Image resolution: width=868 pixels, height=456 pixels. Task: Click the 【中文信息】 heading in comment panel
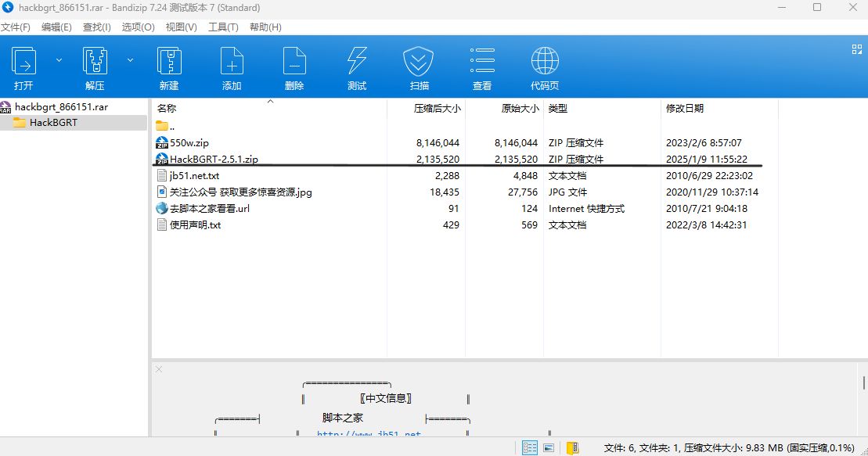pyautogui.click(x=386, y=398)
